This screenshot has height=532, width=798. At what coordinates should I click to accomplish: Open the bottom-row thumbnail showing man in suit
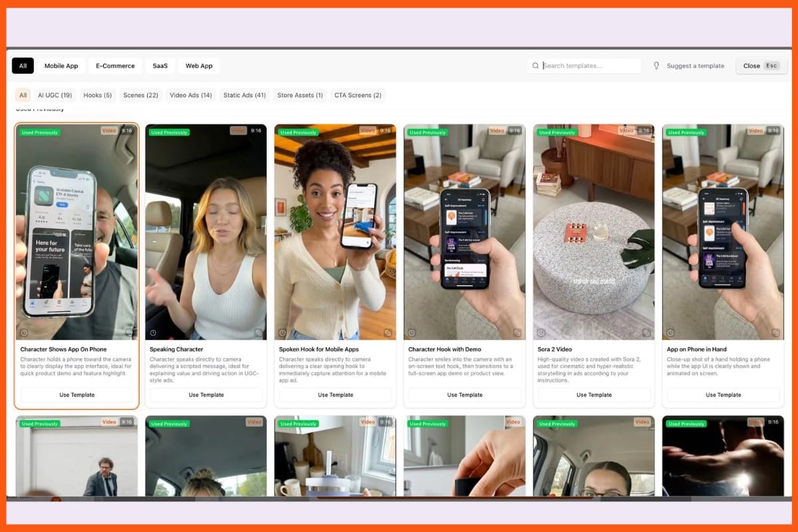point(76,456)
